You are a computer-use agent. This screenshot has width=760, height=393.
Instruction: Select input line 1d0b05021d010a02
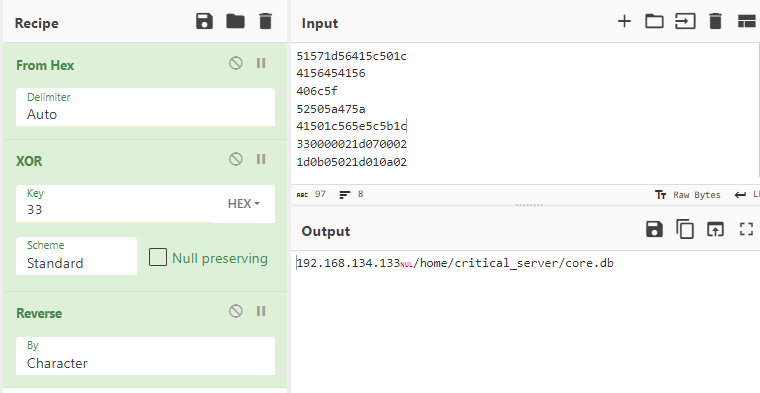pyautogui.click(x=351, y=162)
